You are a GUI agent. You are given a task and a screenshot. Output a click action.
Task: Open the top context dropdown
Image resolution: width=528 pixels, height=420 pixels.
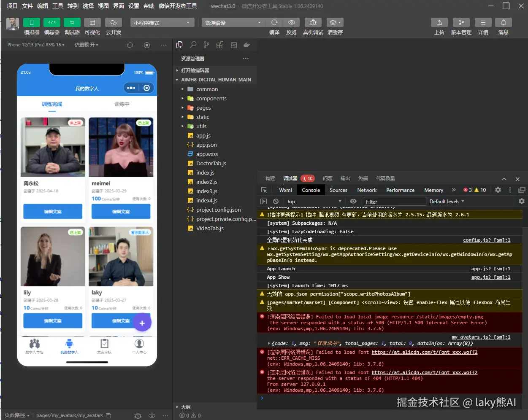(x=314, y=202)
